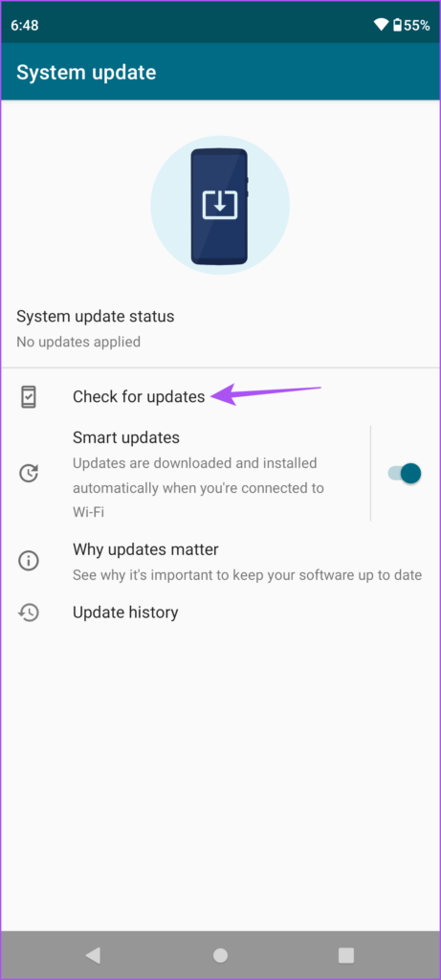Select Check for updates
Screen dimensions: 441x980
point(220,397)
